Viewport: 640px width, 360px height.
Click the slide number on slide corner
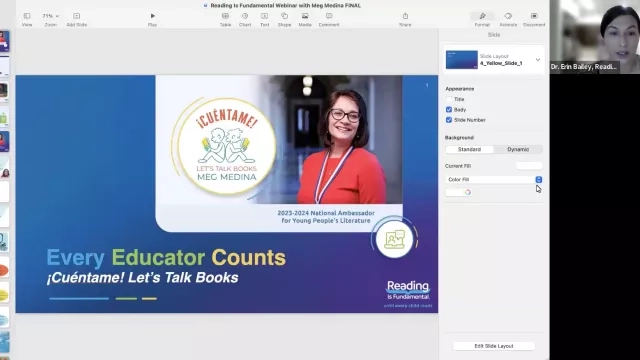427,85
